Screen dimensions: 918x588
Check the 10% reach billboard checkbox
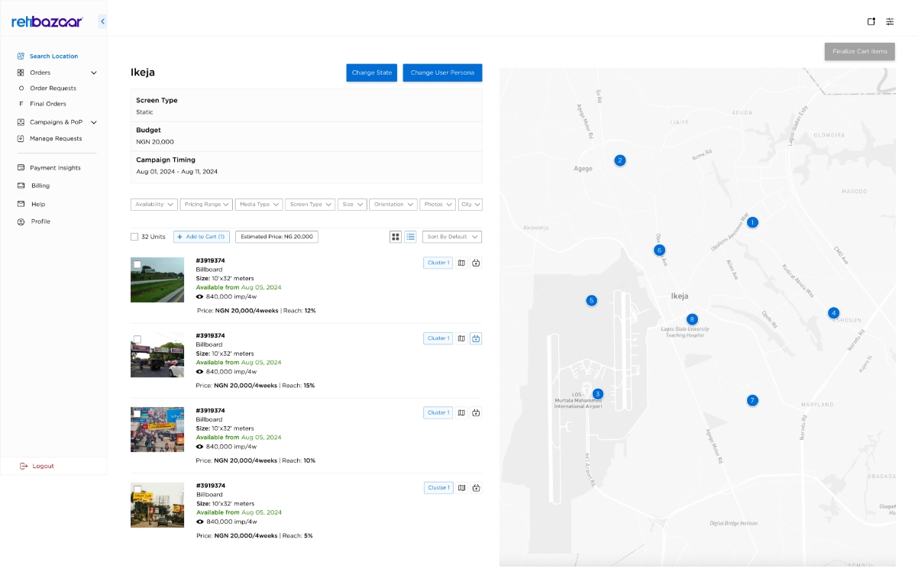[x=137, y=414]
